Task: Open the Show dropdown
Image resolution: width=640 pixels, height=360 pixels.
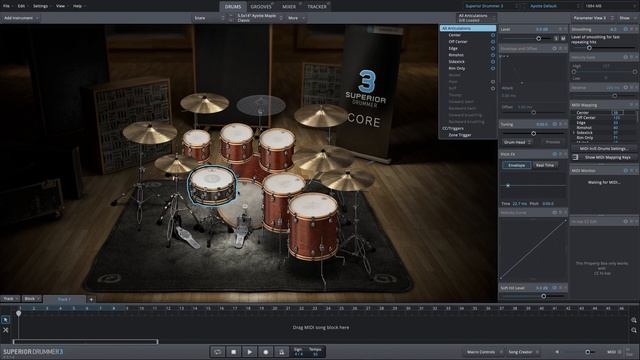Action: tap(627, 18)
